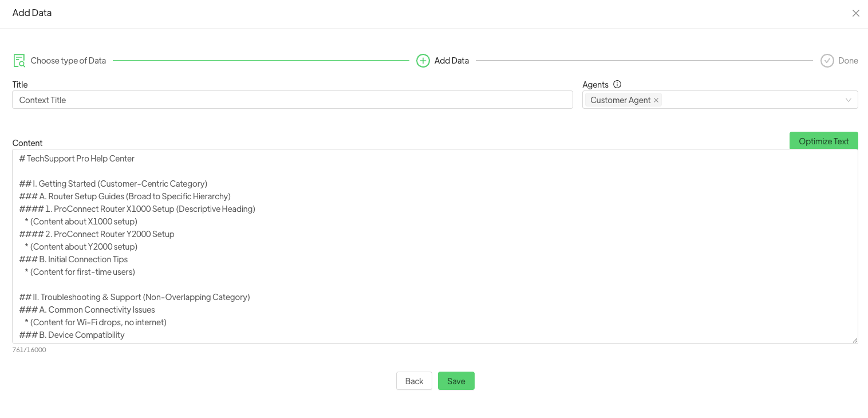The width and height of the screenshot is (868, 418).
Task: Remove the Customer Agent tag
Action: 656,100
